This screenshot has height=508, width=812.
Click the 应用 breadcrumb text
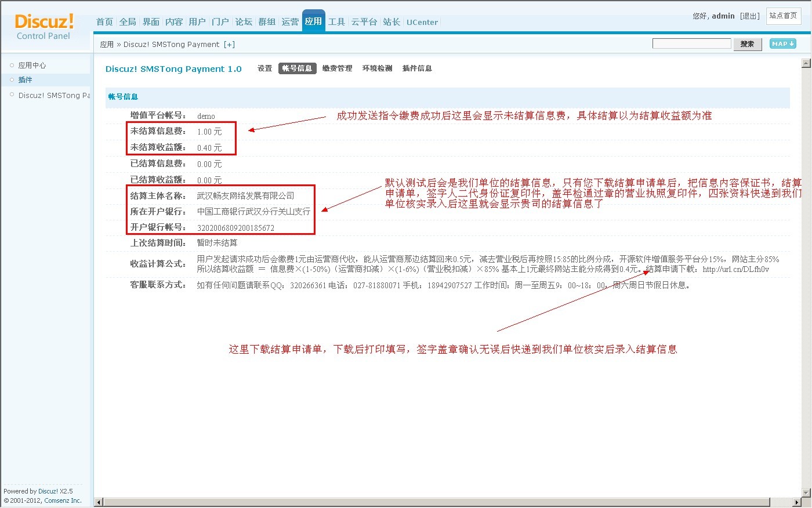[107, 45]
